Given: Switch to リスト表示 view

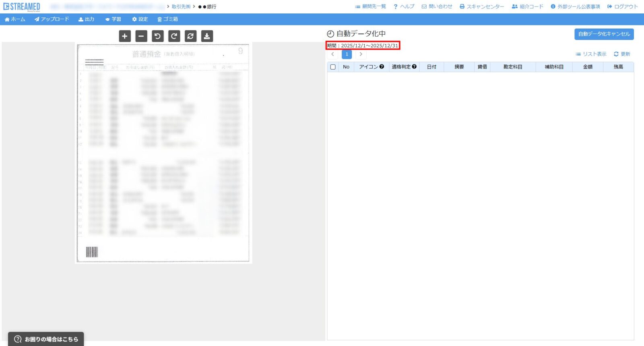Looking at the screenshot, I should click(x=591, y=54).
